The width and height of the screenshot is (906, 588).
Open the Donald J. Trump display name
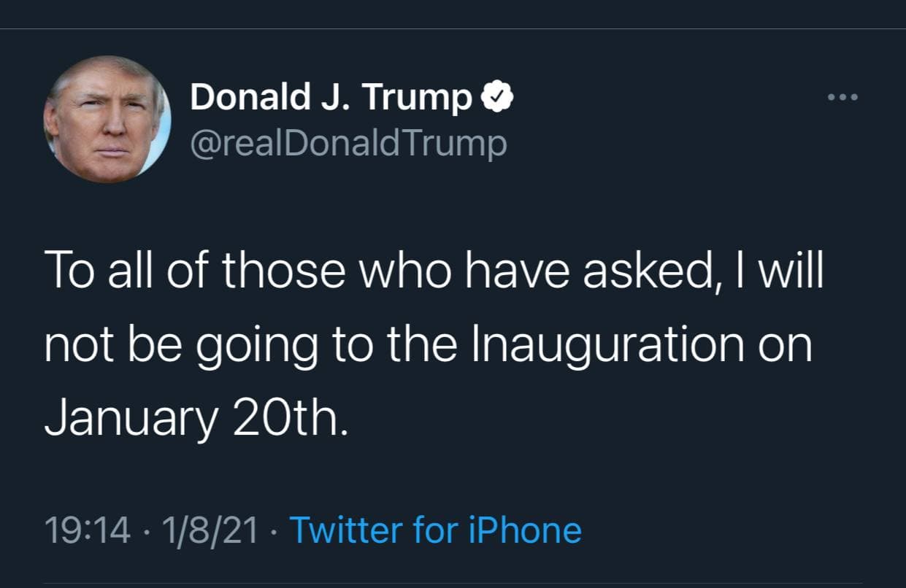[x=331, y=98]
